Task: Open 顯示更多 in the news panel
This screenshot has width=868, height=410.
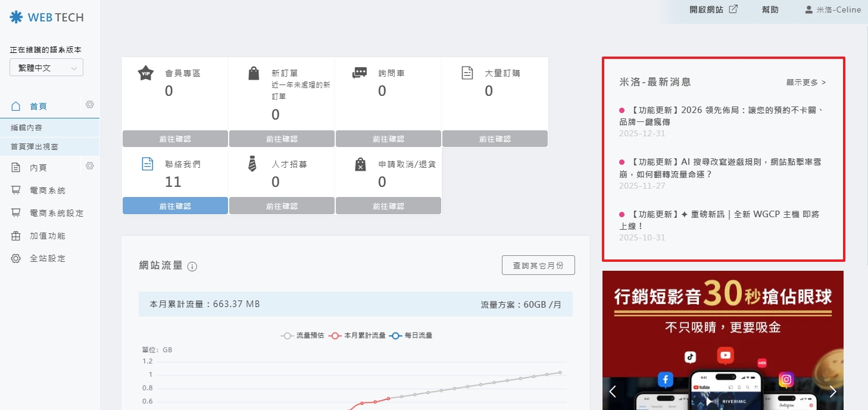Action: 805,83
